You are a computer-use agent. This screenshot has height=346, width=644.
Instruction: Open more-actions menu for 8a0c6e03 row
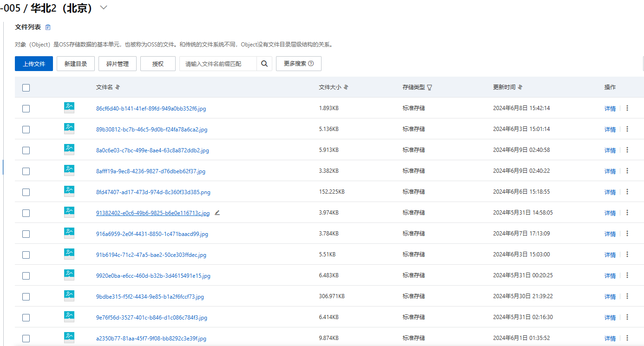tap(627, 150)
